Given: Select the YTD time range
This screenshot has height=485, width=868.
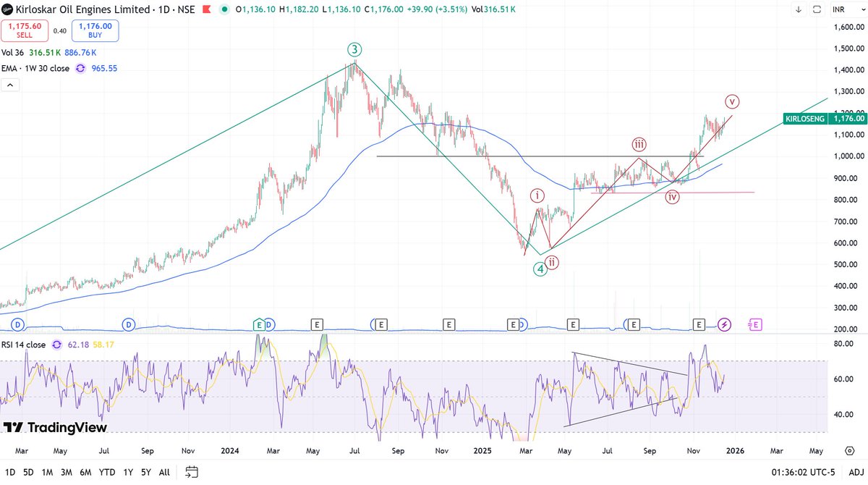Looking at the screenshot, I should pos(107,472).
